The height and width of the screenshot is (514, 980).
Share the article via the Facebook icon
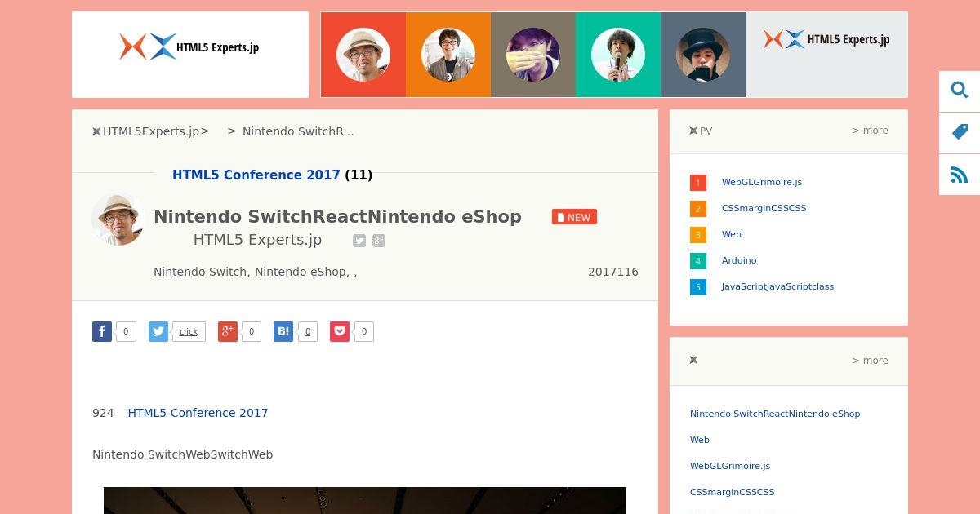(x=102, y=331)
